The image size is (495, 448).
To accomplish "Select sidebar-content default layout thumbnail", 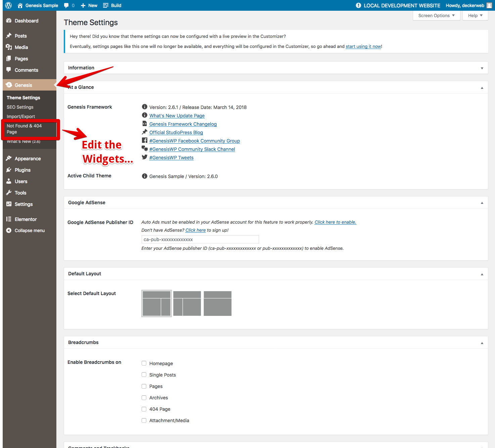I will coord(187,303).
